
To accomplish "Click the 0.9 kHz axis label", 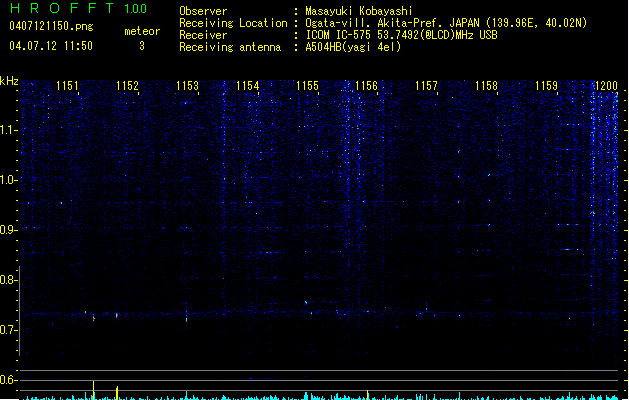I will coord(8,230).
